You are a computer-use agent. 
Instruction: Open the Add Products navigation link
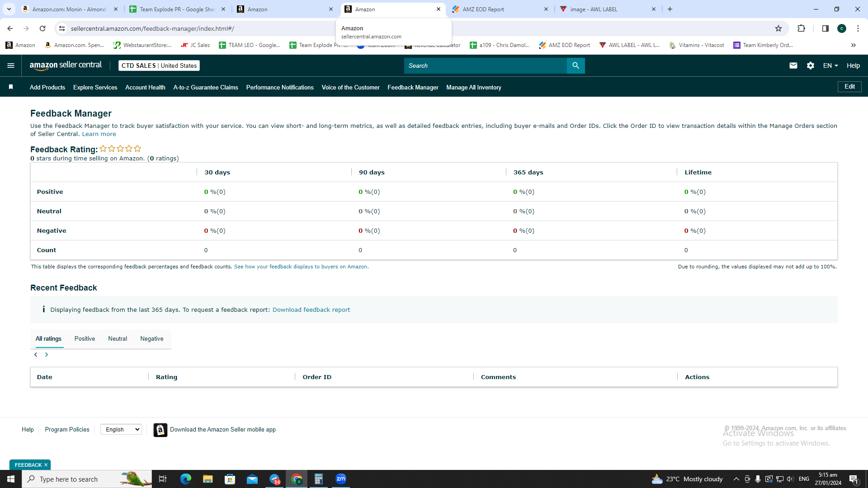click(47, 87)
